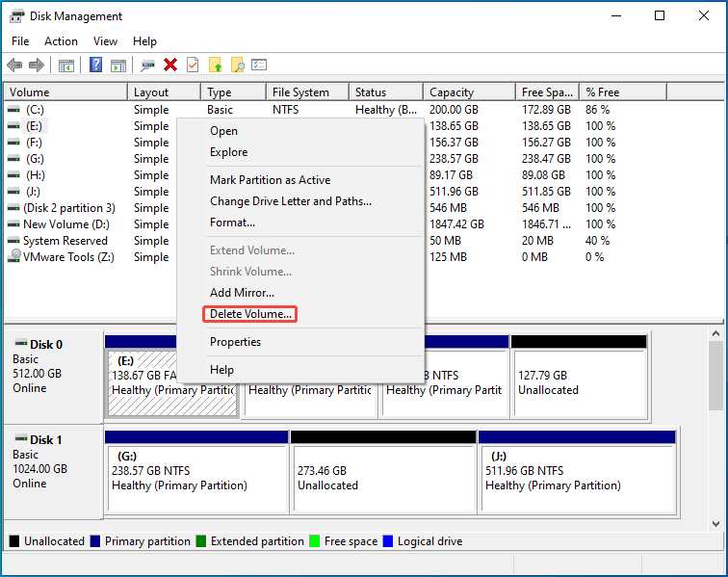Click the Disk 1 Basic 1024.00 GB label
Image resolution: width=728 pixels, height=577 pixels.
tap(39, 461)
